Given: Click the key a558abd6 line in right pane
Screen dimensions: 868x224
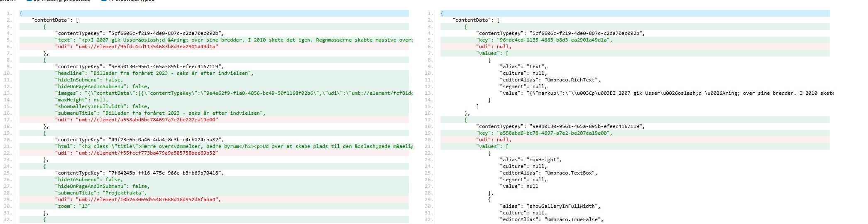Looking at the screenshot, I should coord(544,133).
